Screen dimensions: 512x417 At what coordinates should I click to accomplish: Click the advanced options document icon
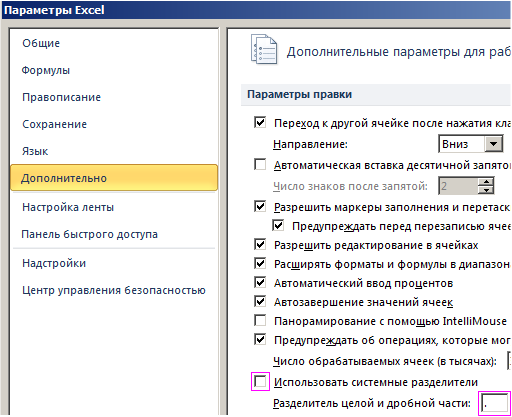264,50
